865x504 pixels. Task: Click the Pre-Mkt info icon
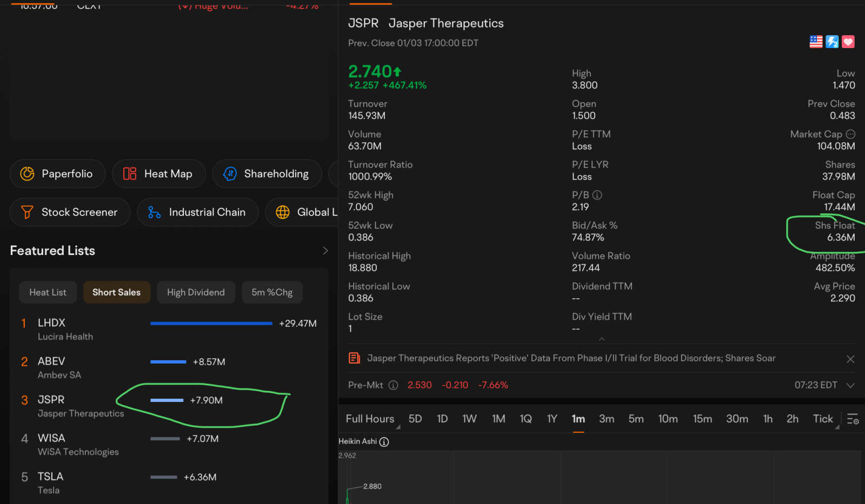[x=394, y=385]
